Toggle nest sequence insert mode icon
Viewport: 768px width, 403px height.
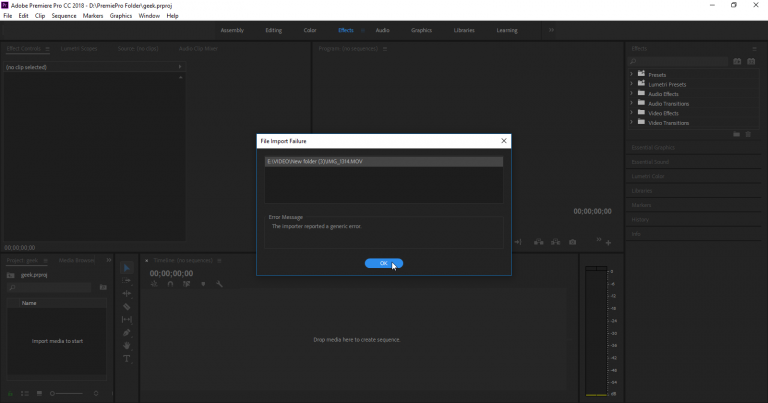(x=154, y=284)
